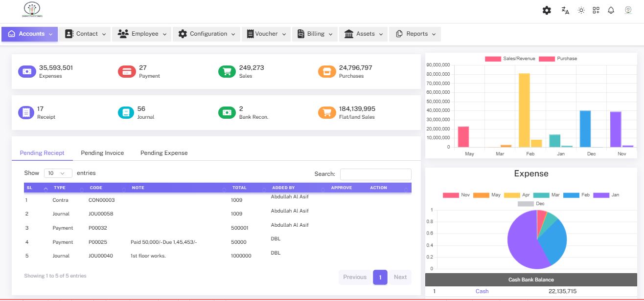Toggle the light/dark theme sun icon
This screenshot has height=301, width=644.
(581, 10)
